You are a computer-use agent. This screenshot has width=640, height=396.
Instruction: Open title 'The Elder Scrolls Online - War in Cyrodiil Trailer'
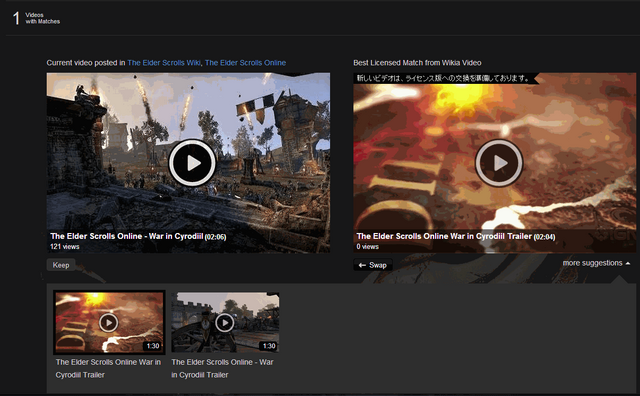tap(222, 368)
